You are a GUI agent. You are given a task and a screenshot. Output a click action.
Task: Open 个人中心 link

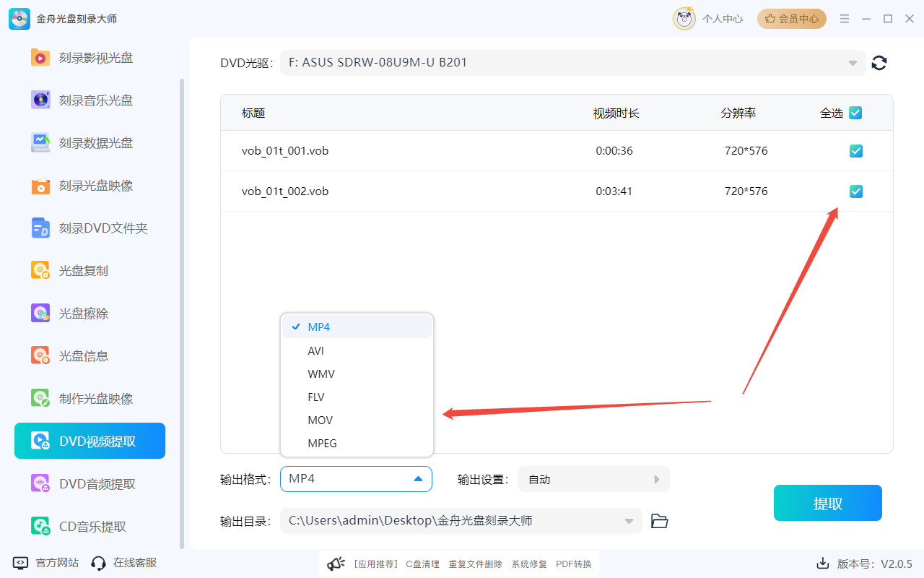coord(723,19)
